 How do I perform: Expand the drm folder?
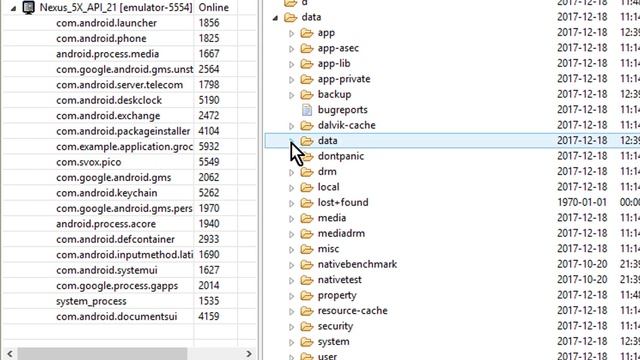(291, 173)
